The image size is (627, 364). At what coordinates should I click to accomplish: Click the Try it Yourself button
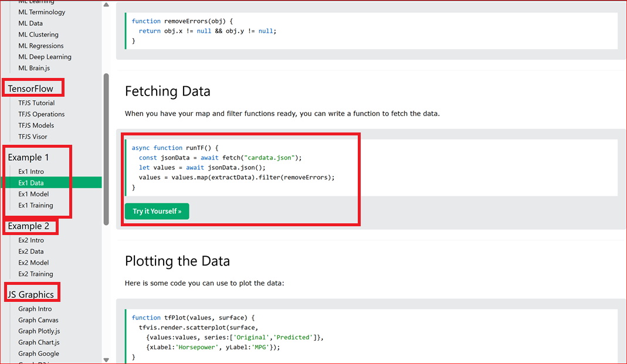tap(157, 212)
